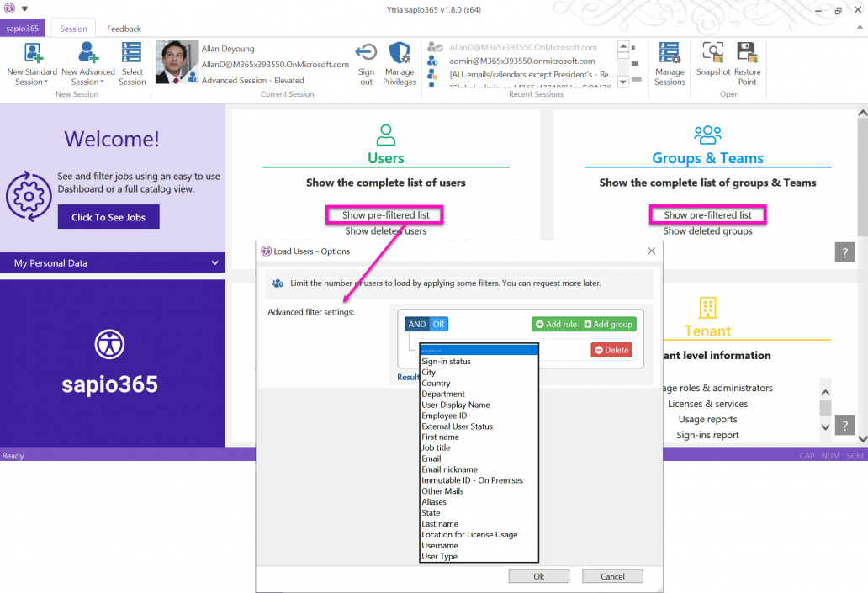Open quick access toolbar dropdown arrow

coord(25,9)
